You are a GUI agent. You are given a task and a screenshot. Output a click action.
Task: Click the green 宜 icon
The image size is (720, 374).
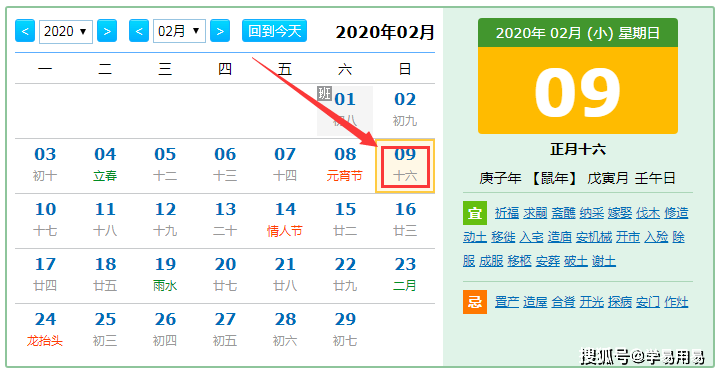pyautogui.click(x=474, y=213)
